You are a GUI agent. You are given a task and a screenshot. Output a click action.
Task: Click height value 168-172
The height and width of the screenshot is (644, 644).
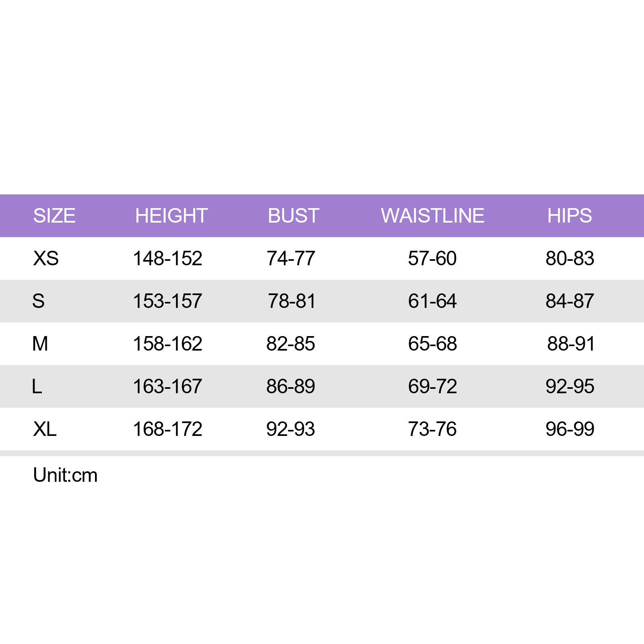click(167, 429)
